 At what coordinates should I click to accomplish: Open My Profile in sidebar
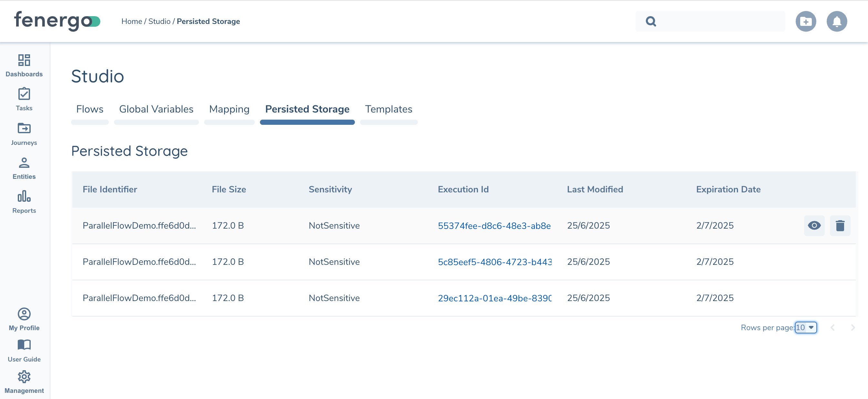[24, 319]
